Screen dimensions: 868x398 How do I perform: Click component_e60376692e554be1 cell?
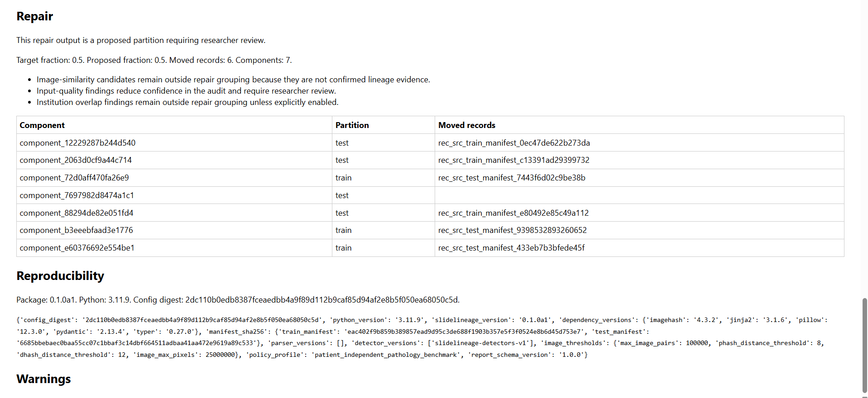pyautogui.click(x=174, y=248)
